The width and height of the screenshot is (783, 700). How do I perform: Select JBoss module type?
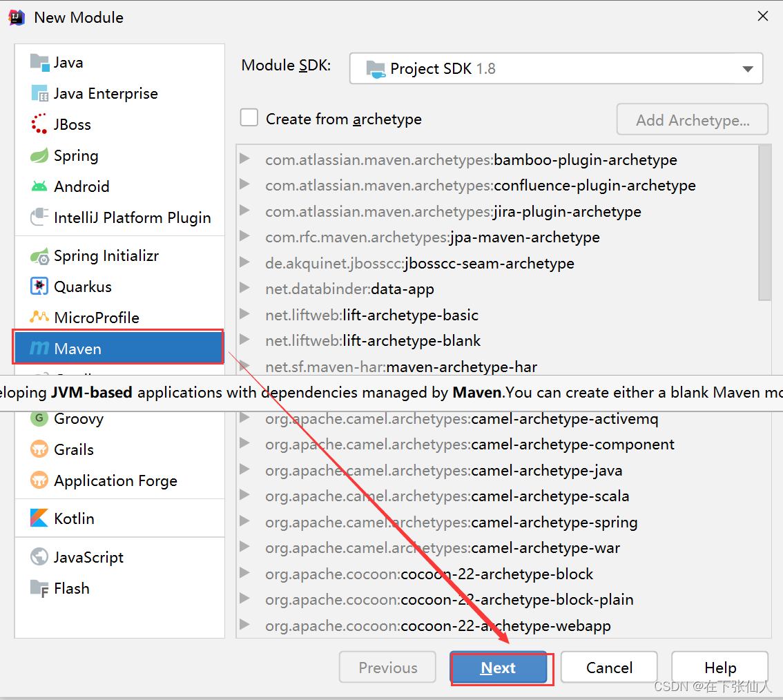coord(119,124)
